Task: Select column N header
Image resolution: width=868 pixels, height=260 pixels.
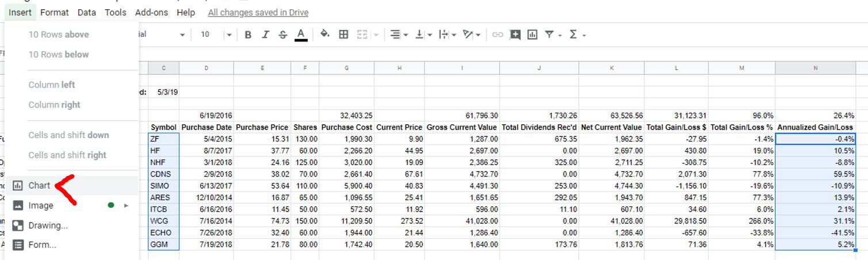Action: [815, 68]
